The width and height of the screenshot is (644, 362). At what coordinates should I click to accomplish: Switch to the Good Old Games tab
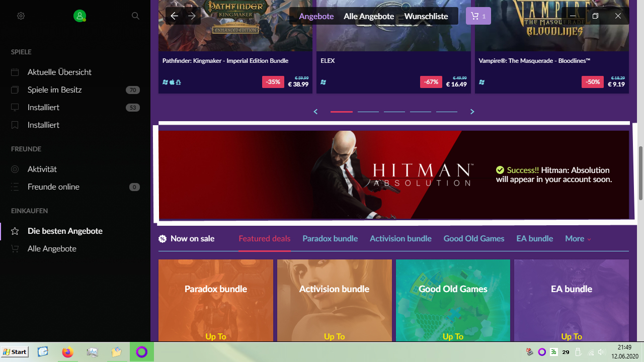(x=474, y=239)
